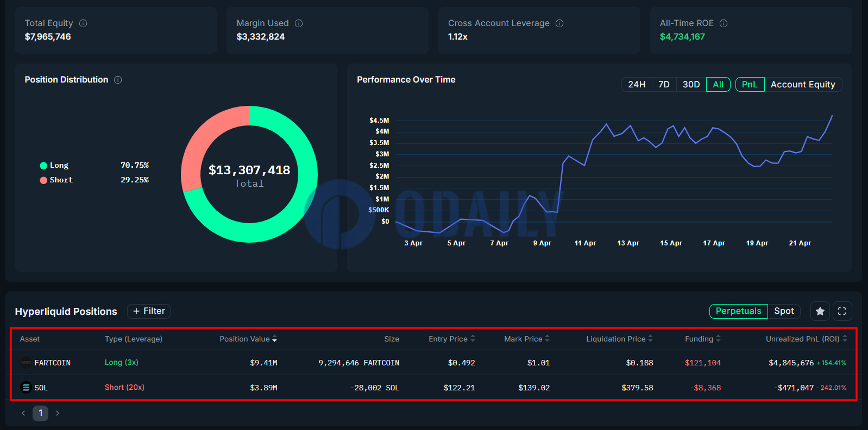Click the -28,002 SOL size cell
Screen dimensions: 868x430
pos(375,388)
